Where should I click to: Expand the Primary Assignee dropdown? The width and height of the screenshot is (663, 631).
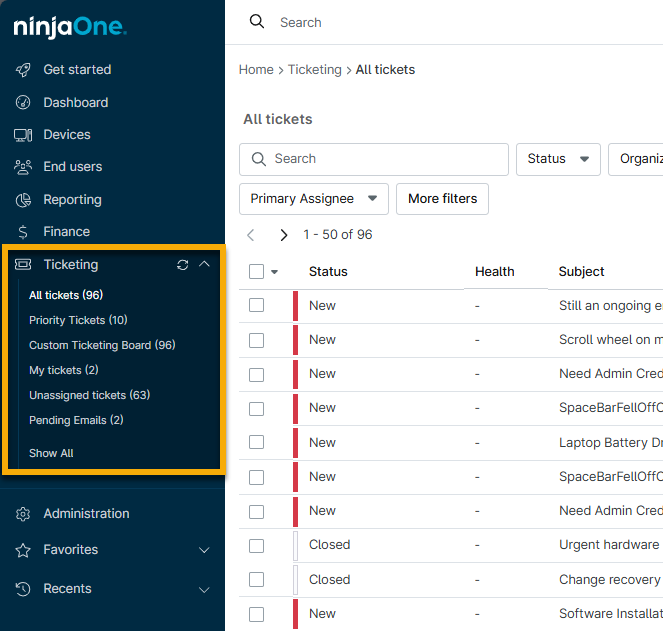click(x=313, y=199)
